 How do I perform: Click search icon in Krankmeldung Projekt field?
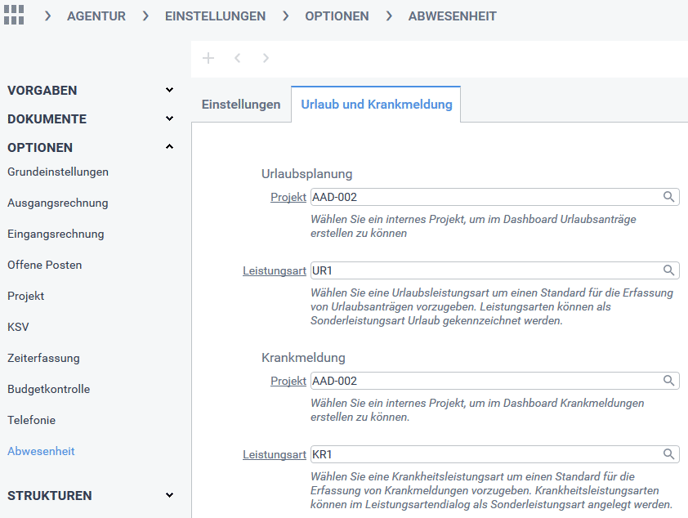669,381
